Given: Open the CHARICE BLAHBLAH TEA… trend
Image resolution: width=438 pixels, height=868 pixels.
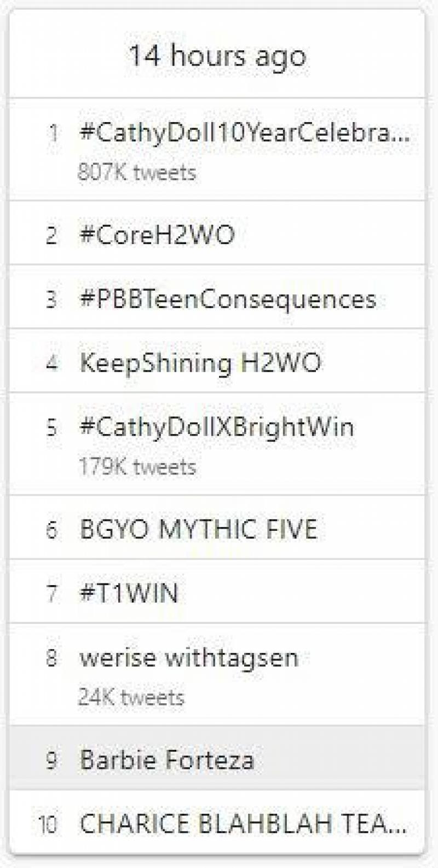Looking at the screenshot, I should (x=243, y=823).
